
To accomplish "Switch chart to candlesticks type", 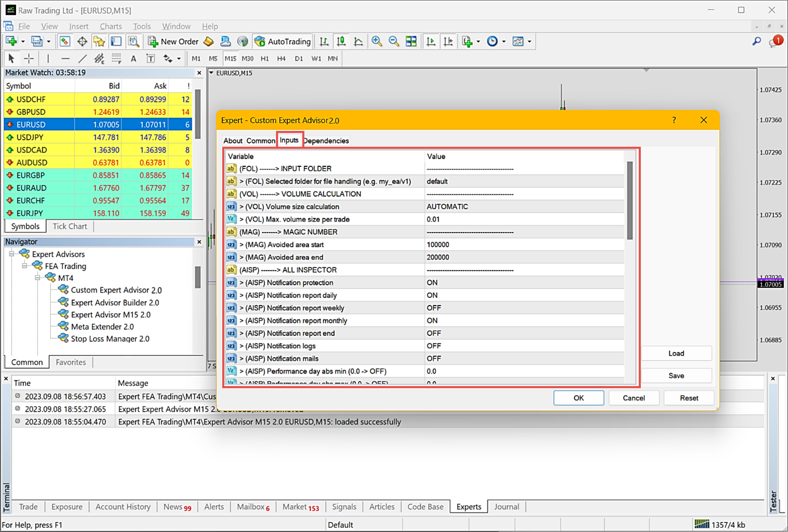I will click(341, 41).
